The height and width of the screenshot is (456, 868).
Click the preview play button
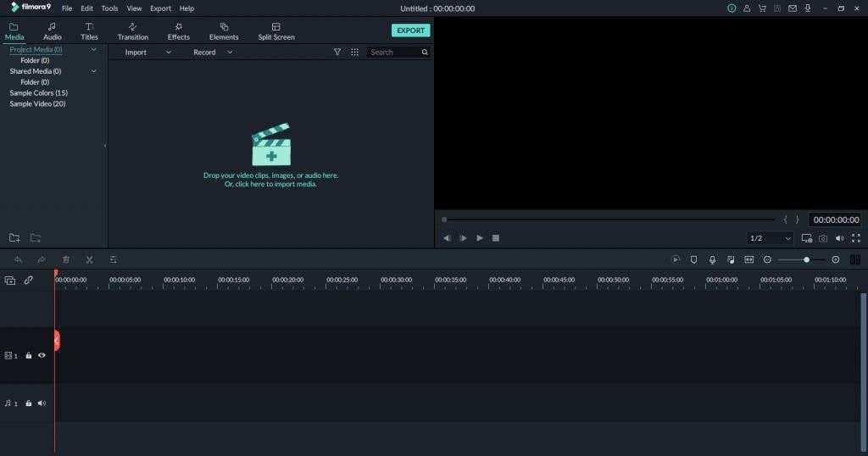(x=480, y=238)
